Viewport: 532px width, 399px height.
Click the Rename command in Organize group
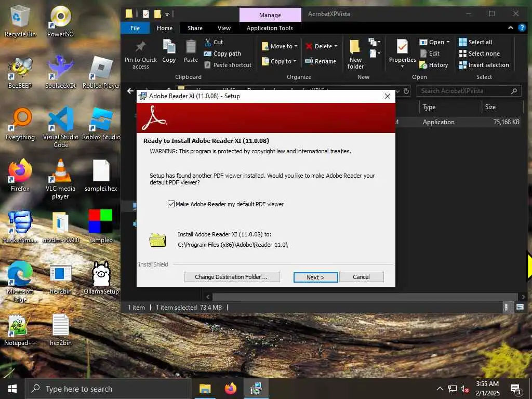[x=320, y=61]
